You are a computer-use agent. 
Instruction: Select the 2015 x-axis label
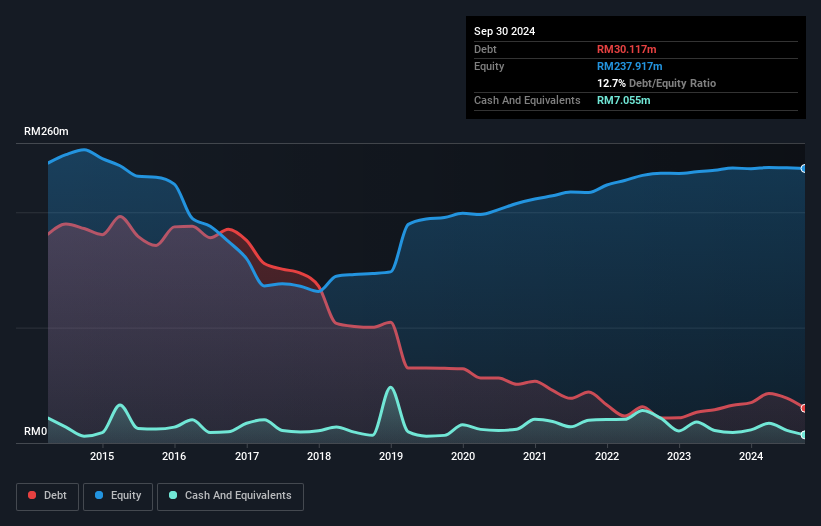coord(102,456)
